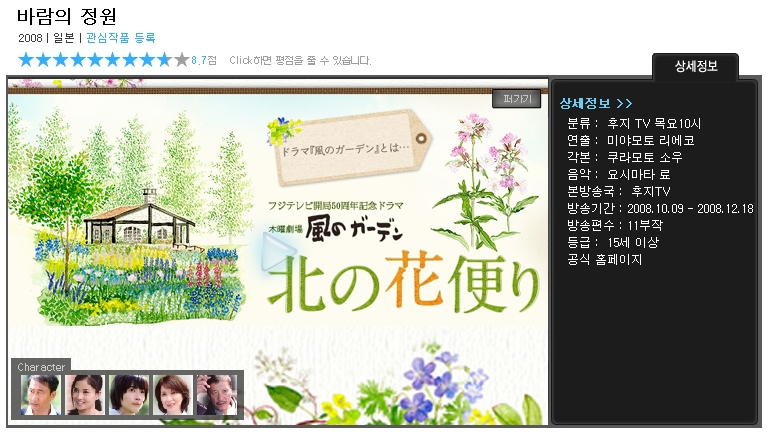
Task: Click the paper tag reading ドラマ『風のガーデン』とは
Action: [338, 142]
